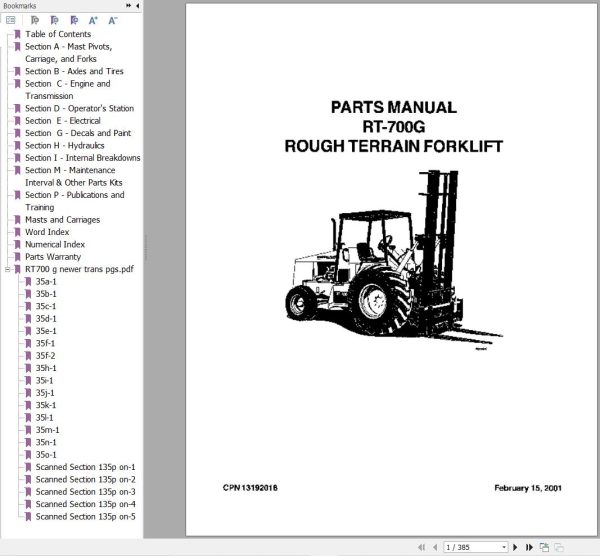Select the 35o-1 bookmark
600x556 pixels.
(46, 455)
